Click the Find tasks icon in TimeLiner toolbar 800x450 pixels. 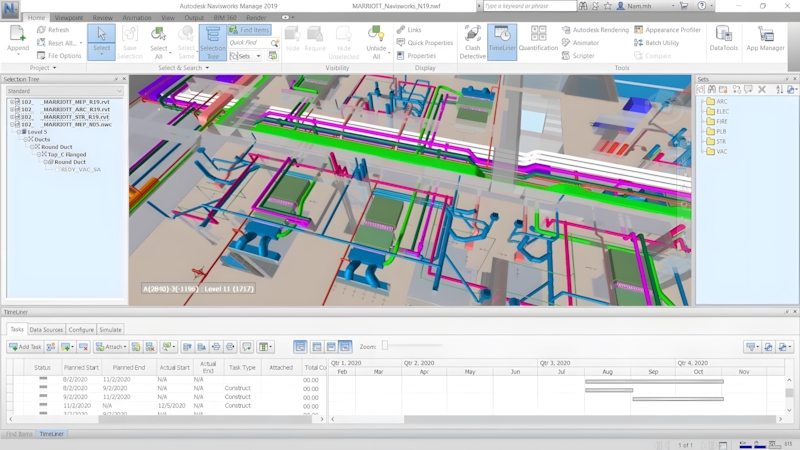pyautogui.click(x=167, y=347)
